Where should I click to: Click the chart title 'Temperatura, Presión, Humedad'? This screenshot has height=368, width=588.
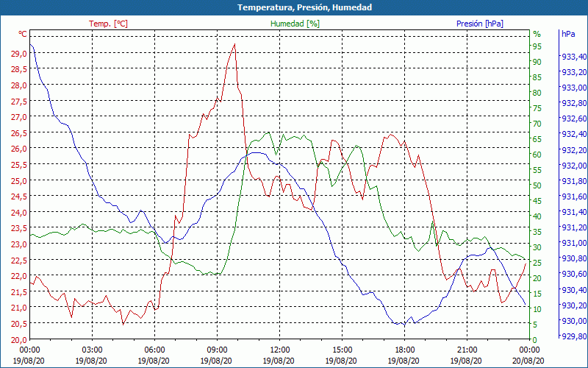pos(304,7)
